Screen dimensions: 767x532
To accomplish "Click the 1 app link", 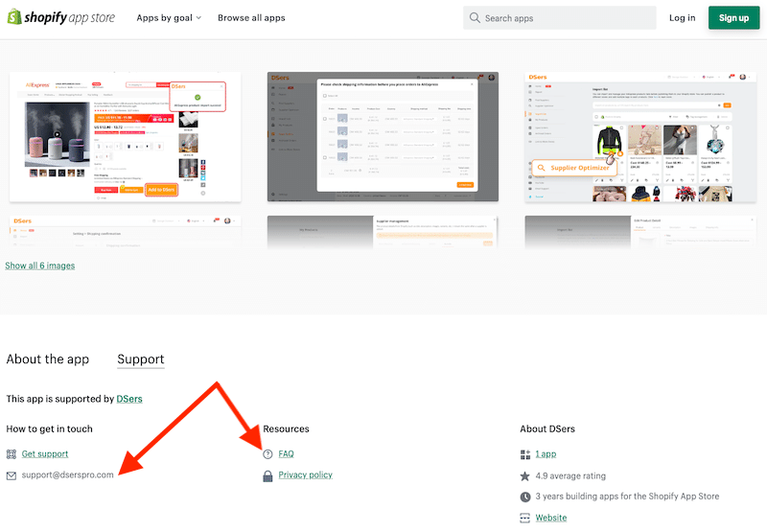I will (546, 454).
